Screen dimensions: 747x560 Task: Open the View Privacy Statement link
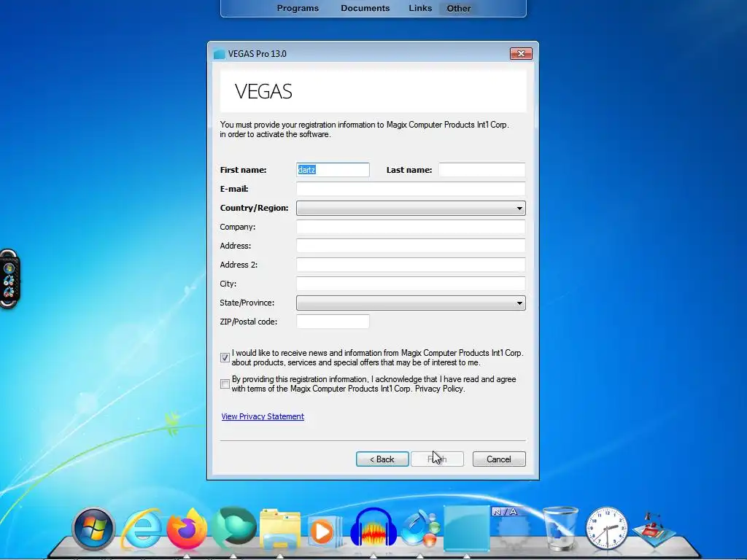(x=263, y=416)
